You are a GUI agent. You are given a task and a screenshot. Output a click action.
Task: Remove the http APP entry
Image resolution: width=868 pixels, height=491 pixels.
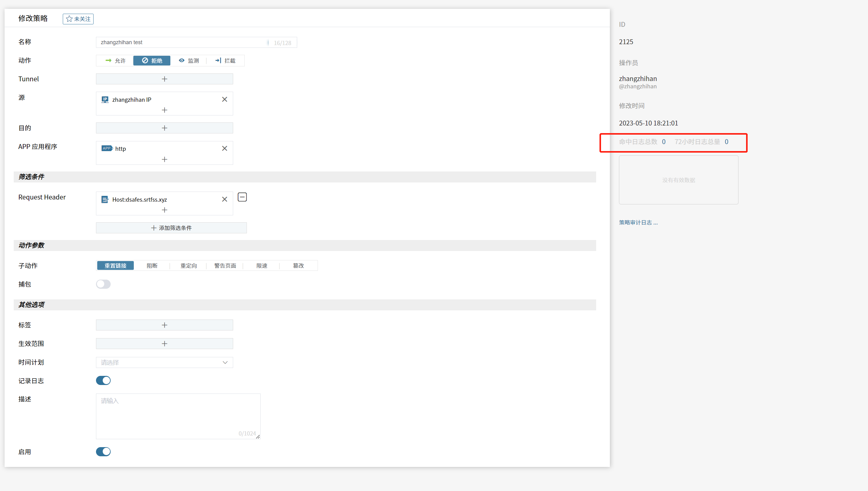(x=224, y=148)
